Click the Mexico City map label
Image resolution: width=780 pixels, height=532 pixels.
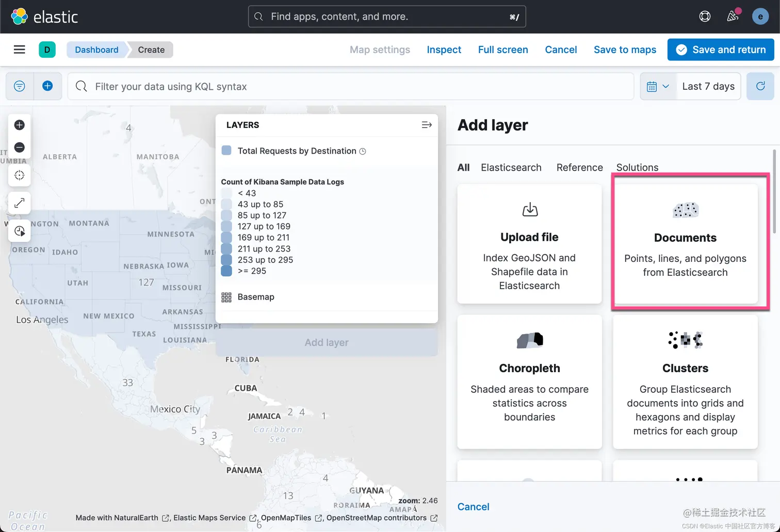175,409
